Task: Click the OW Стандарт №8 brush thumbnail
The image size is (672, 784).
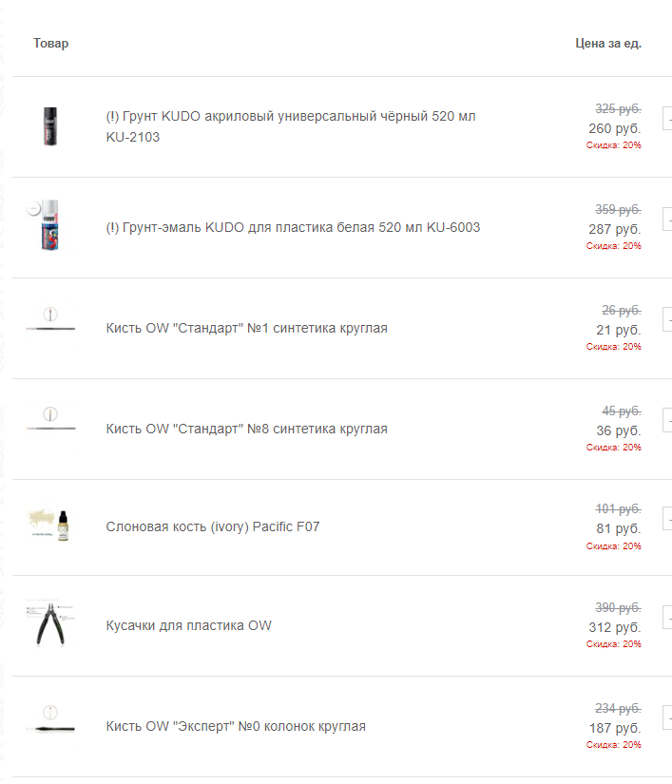Action: [x=50, y=428]
